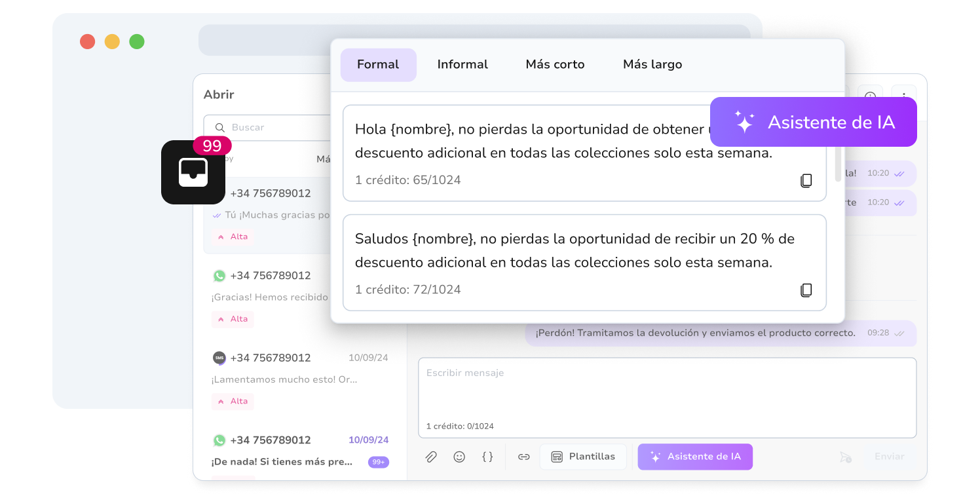Click the gray 10/09/24 date on SMS chat
Viewport: 980px width, 494px height.
(x=368, y=358)
